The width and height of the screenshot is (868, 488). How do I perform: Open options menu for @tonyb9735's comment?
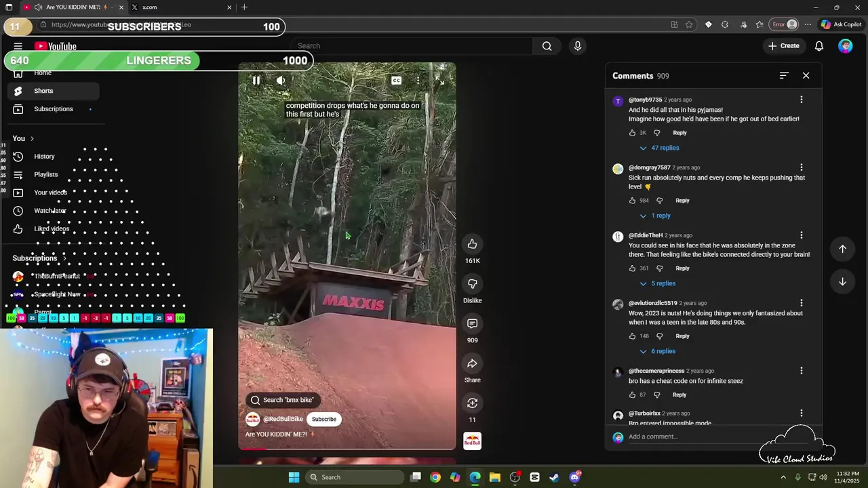tap(801, 100)
